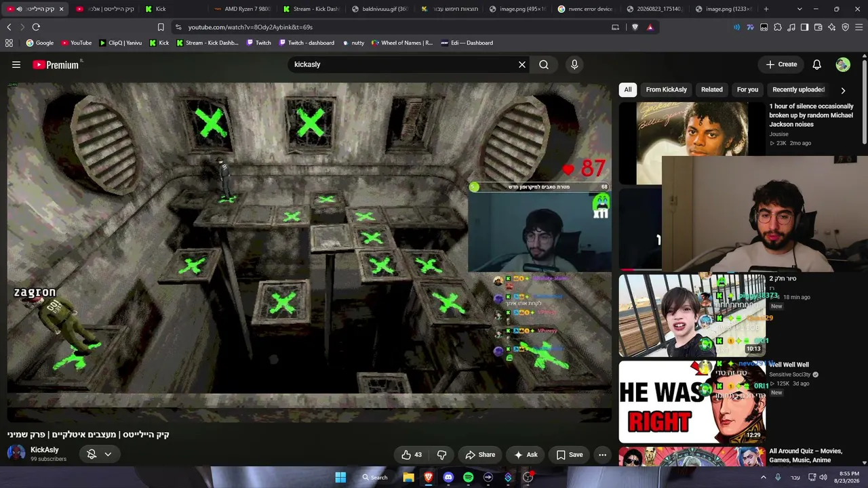Open Wheel of Names bookmark
Screen dimensions: 868x488
click(401, 43)
